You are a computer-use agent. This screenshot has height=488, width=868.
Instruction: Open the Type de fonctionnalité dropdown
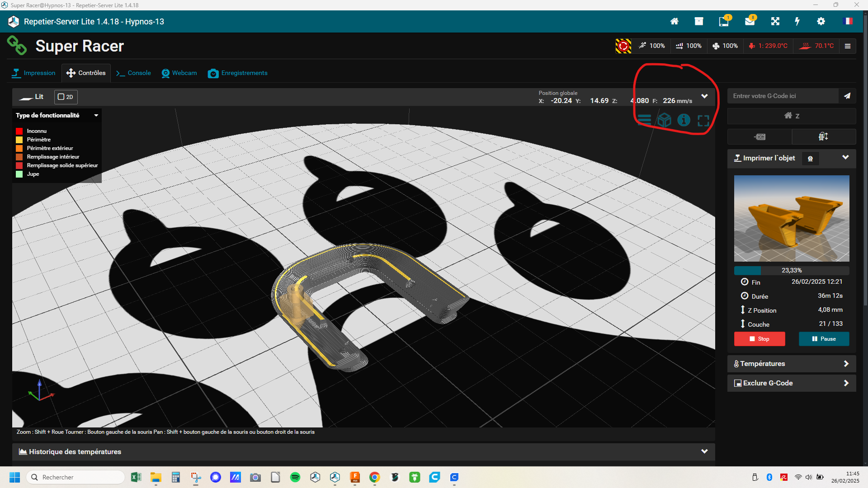(x=57, y=115)
